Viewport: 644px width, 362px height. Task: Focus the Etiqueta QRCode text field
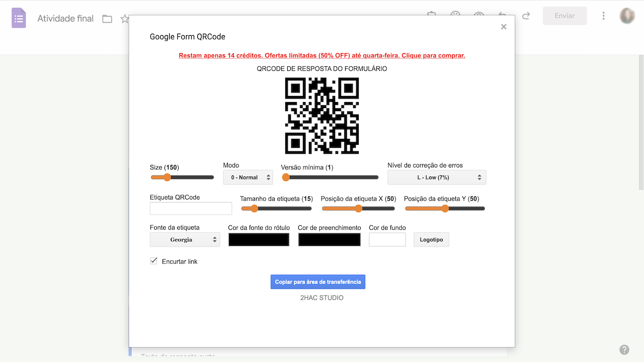pos(191,209)
